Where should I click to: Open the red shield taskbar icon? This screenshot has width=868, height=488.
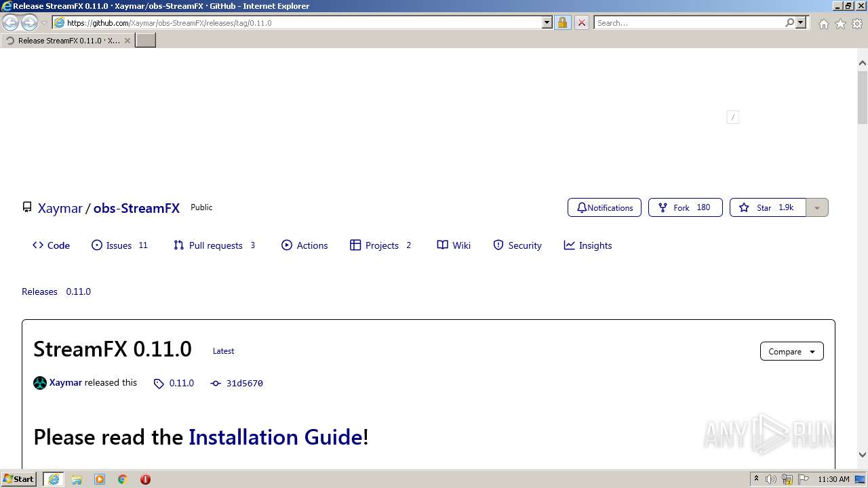(x=145, y=479)
